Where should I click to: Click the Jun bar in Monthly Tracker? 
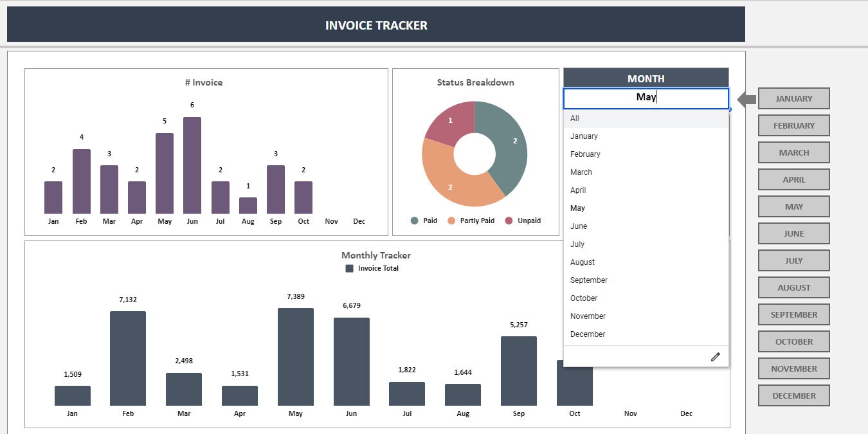tap(352, 361)
